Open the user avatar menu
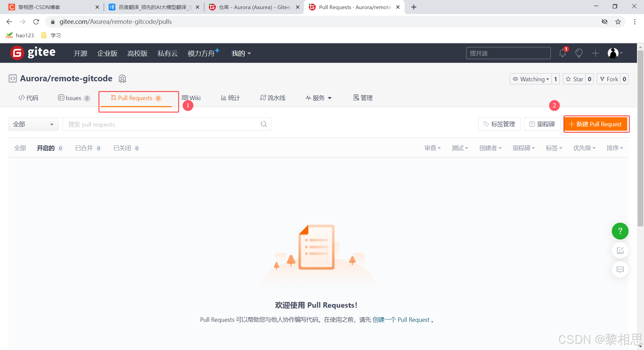Viewport: 644px width, 350px height. click(615, 53)
